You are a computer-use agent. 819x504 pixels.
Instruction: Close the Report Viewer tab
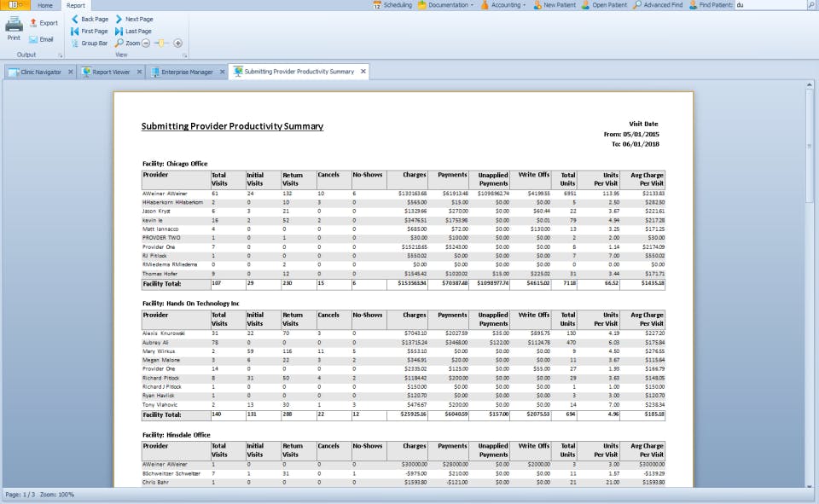(139, 72)
